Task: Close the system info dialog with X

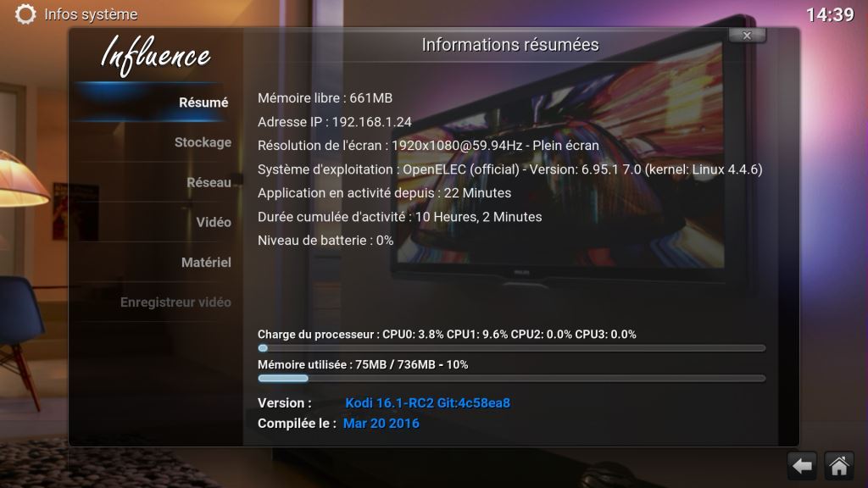Action: coord(747,36)
